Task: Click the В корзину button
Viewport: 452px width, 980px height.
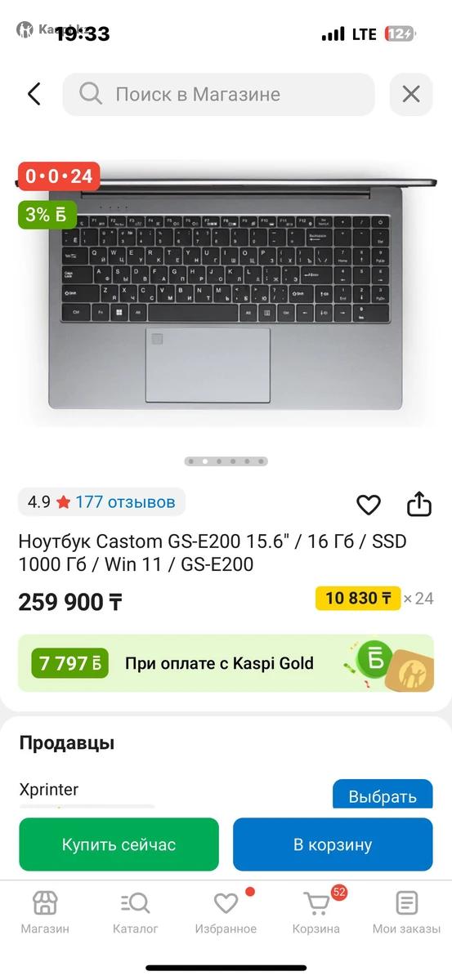Action: [x=333, y=844]
